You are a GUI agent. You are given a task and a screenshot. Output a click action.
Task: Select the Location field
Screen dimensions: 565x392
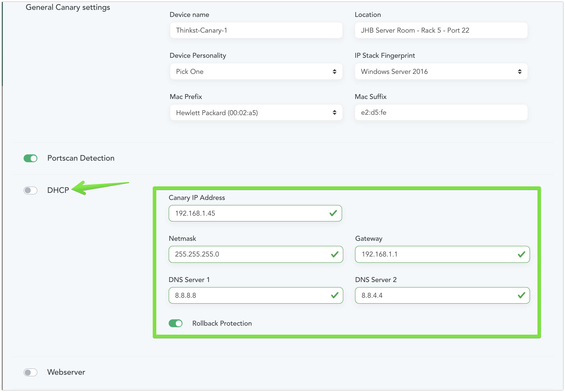(x=441, y=30)
